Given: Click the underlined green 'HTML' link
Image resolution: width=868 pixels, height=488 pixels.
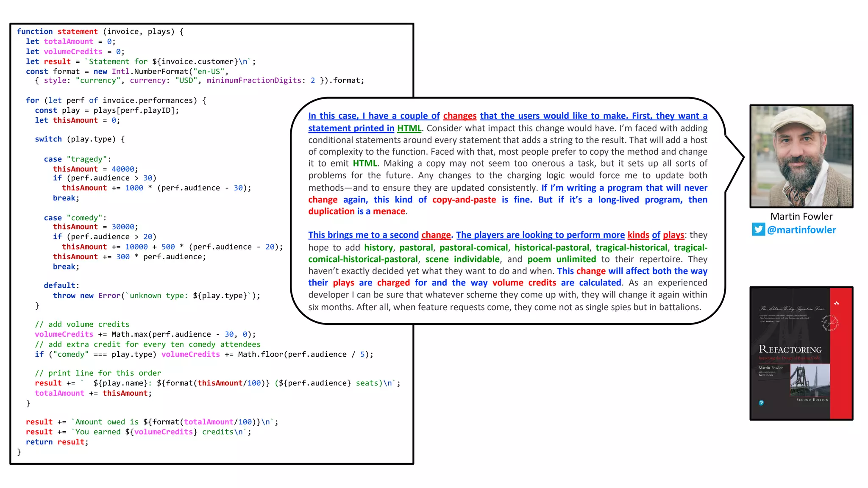Looking at the screenshot, I should (409, 128).
